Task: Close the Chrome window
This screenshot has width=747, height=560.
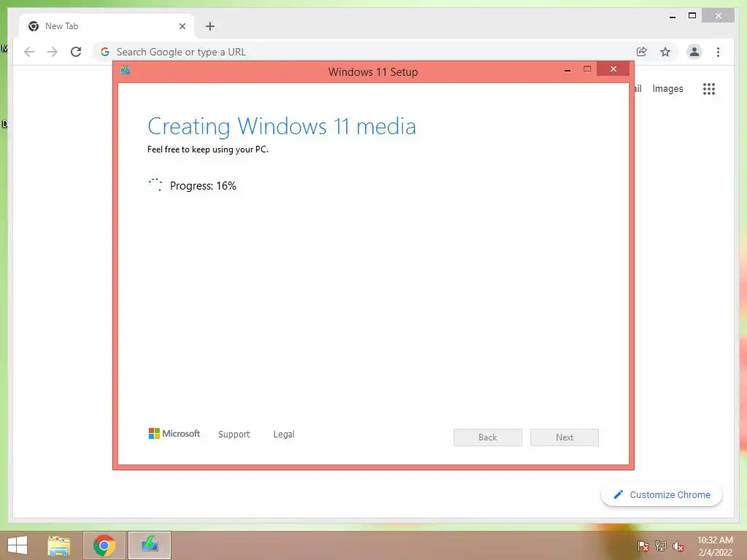Action: click(719, 16)
